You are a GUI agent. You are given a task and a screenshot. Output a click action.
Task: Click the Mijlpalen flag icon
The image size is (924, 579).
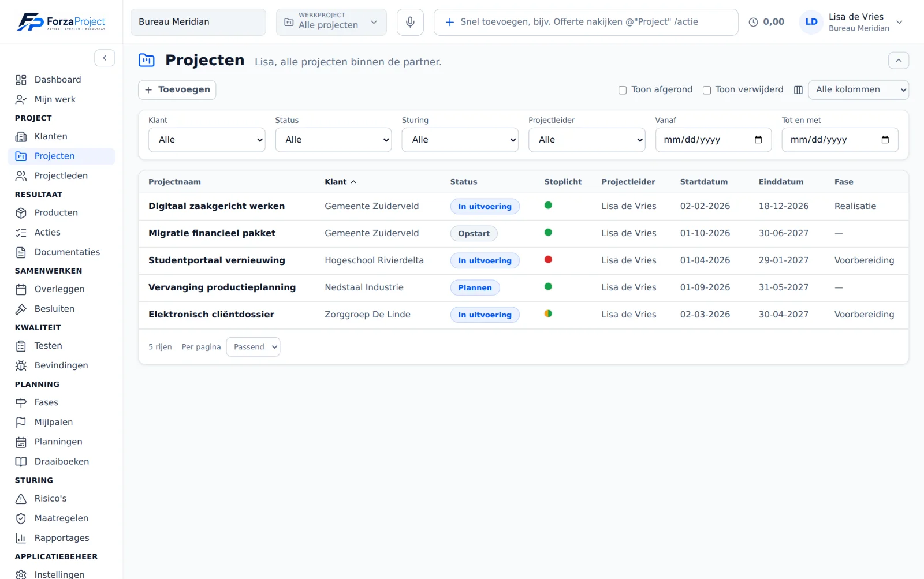click(21, 422)
